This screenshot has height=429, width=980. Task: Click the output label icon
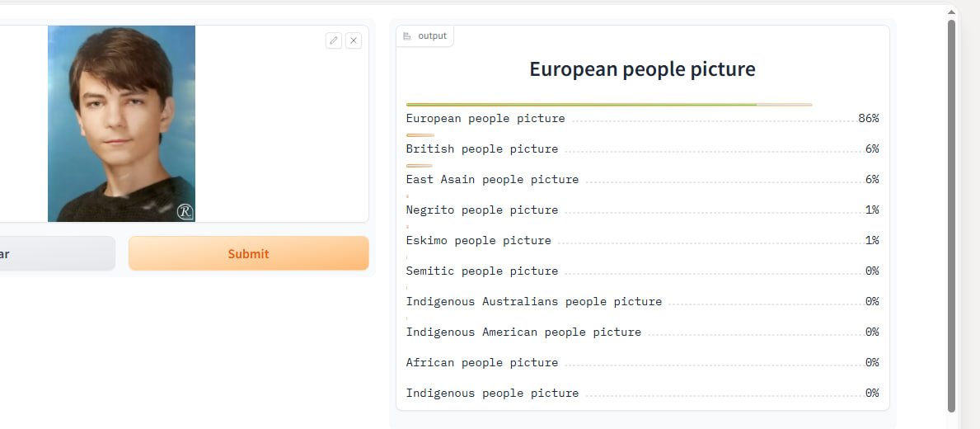point(407,36)
